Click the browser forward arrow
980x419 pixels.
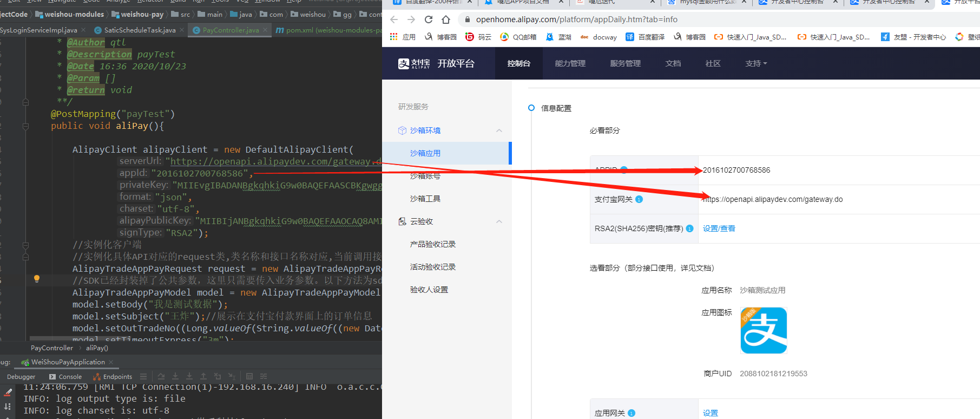click(411, 19)
